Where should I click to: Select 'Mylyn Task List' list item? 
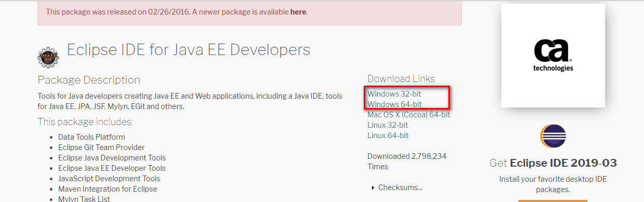(x=84, y=199)
